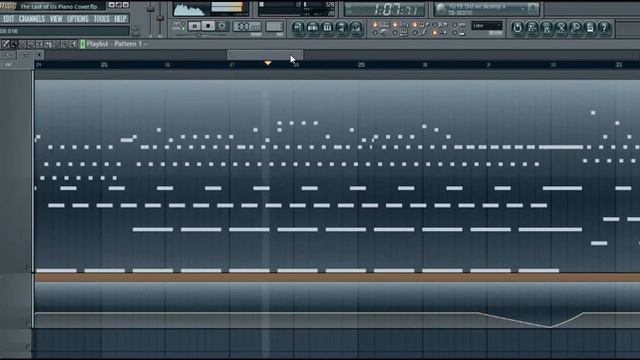Select the Slip tool in Playlist toolbar

click(x=40, y=44)
